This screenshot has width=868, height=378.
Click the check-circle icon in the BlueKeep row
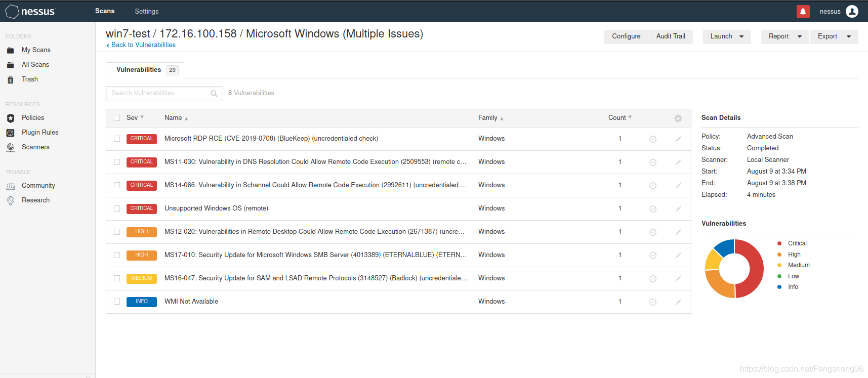[653, 139]
